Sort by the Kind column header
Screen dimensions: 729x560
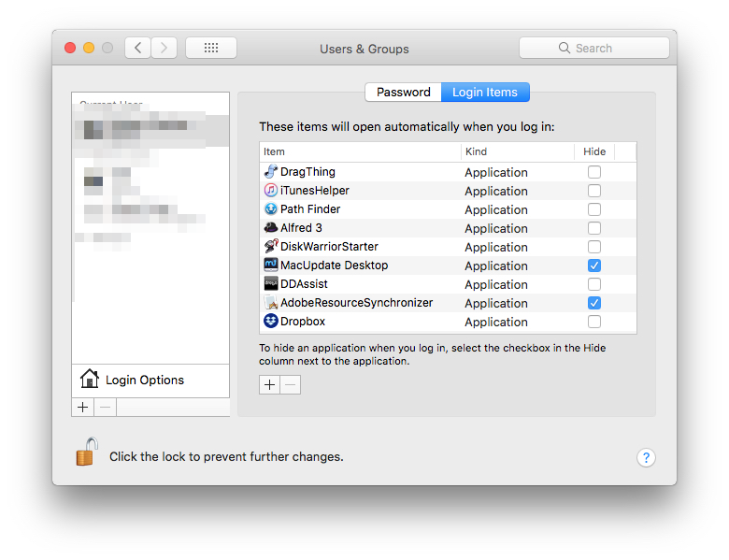point(518,151)
